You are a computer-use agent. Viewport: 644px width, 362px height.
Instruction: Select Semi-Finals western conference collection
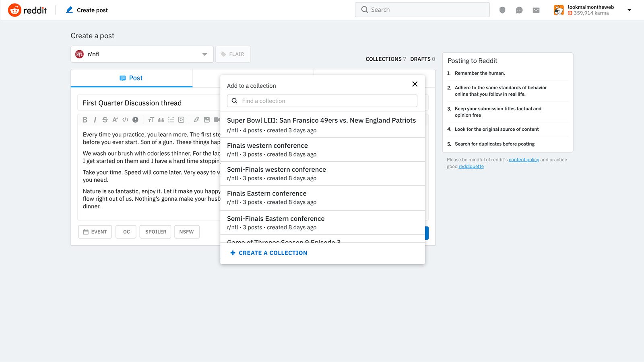pyautogui.click(x=322, y=174)
